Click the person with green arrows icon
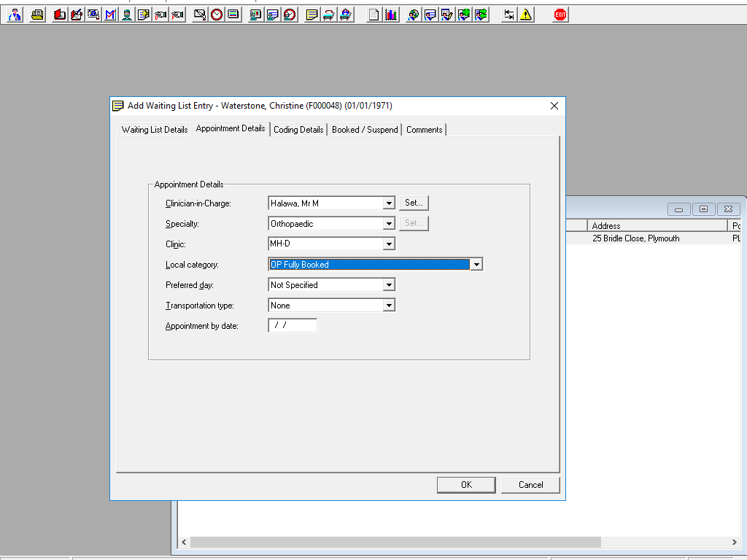This screenshot has width=747, height=560. click(481, 15)
